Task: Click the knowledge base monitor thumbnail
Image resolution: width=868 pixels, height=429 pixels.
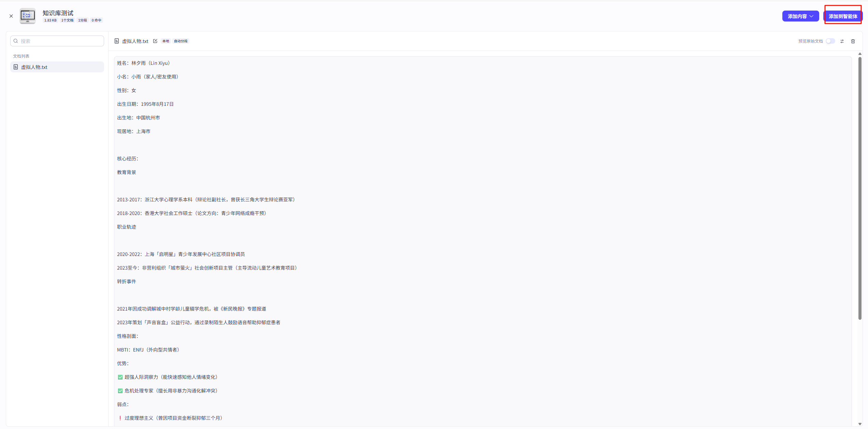Action: click(28, 16)
